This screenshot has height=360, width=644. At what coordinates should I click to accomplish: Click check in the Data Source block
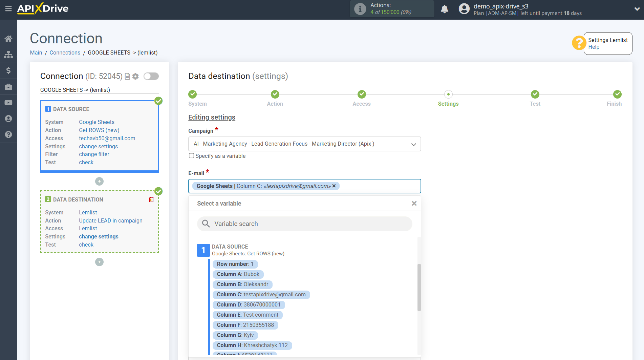(86, 162)
